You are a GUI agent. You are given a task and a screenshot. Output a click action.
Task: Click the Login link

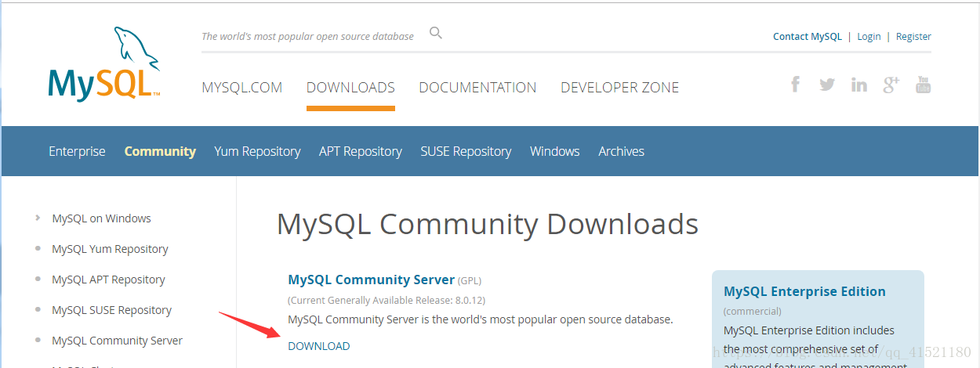(x=869, y=37)
